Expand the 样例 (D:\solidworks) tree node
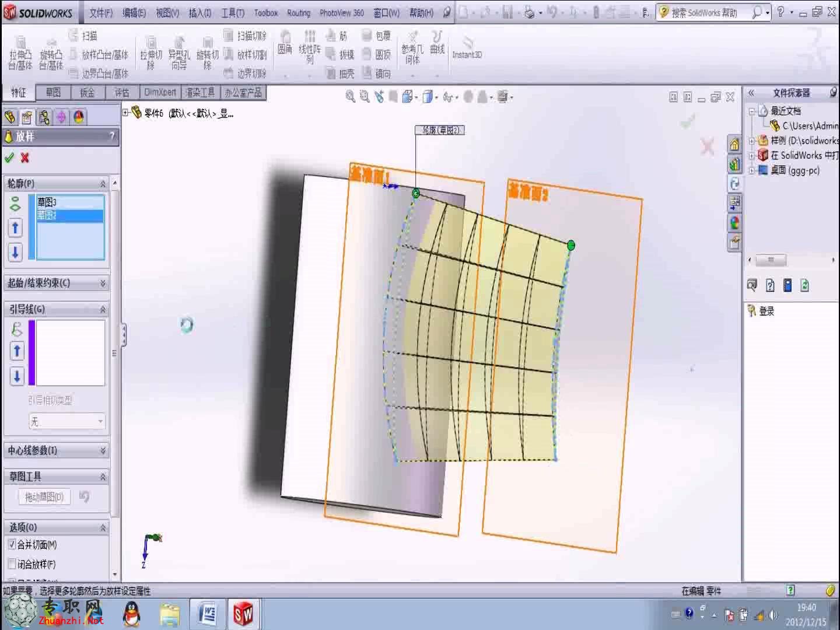This screenshot has height=630, width=840. [752, 141]
